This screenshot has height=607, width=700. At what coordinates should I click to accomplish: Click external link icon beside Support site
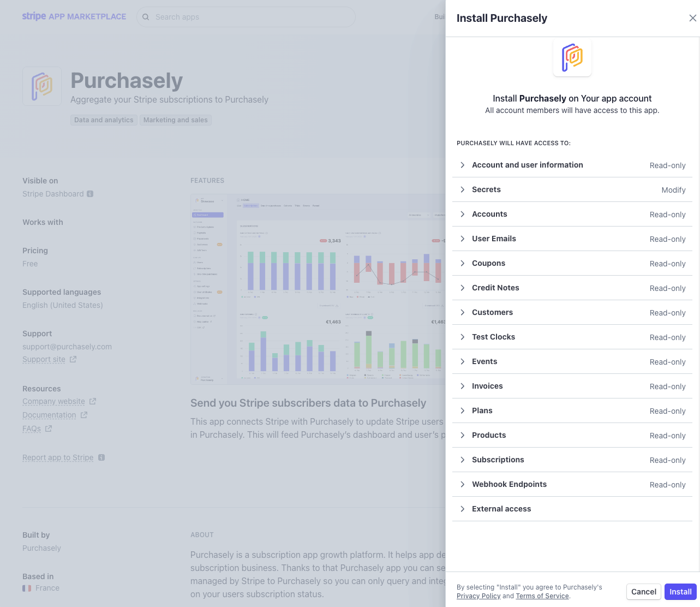73,359
